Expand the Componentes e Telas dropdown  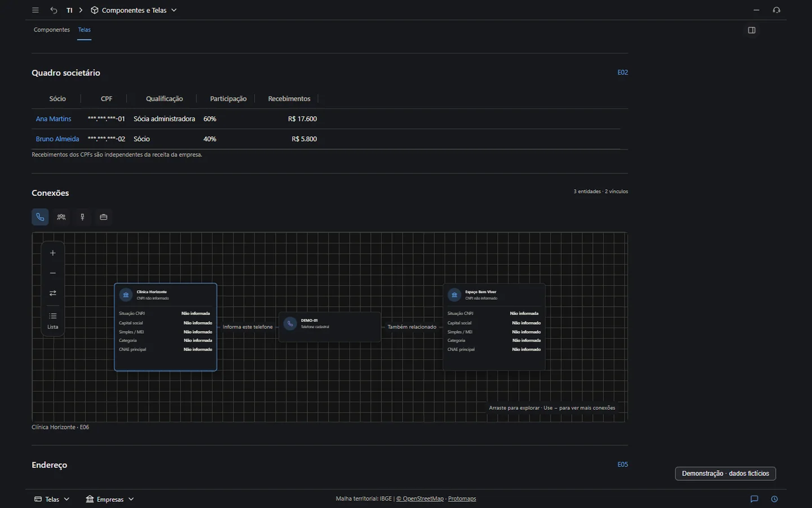pos(174,10)
